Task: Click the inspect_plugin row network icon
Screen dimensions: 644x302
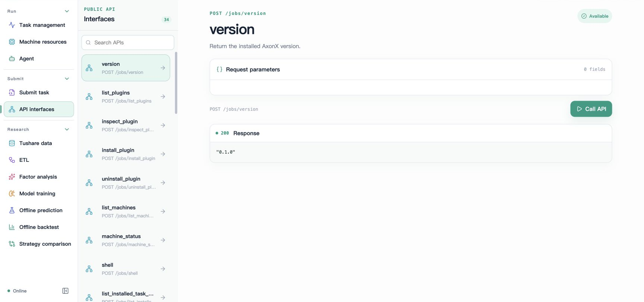Action: (89, 125)
